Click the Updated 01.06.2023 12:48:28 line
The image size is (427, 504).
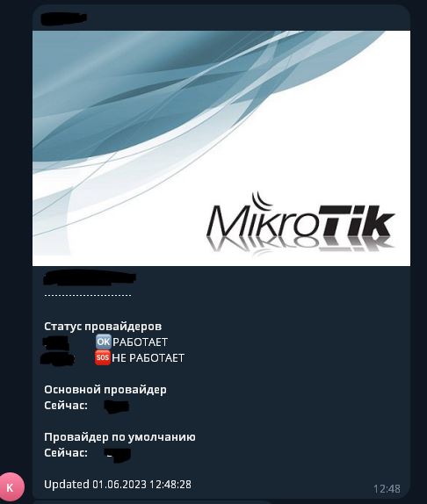(118, 484)
